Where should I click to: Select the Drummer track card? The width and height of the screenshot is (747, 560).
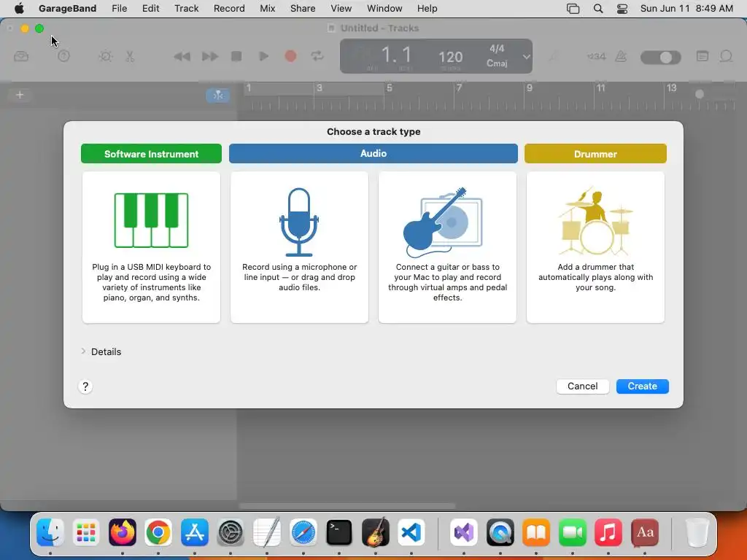point(595,247)
